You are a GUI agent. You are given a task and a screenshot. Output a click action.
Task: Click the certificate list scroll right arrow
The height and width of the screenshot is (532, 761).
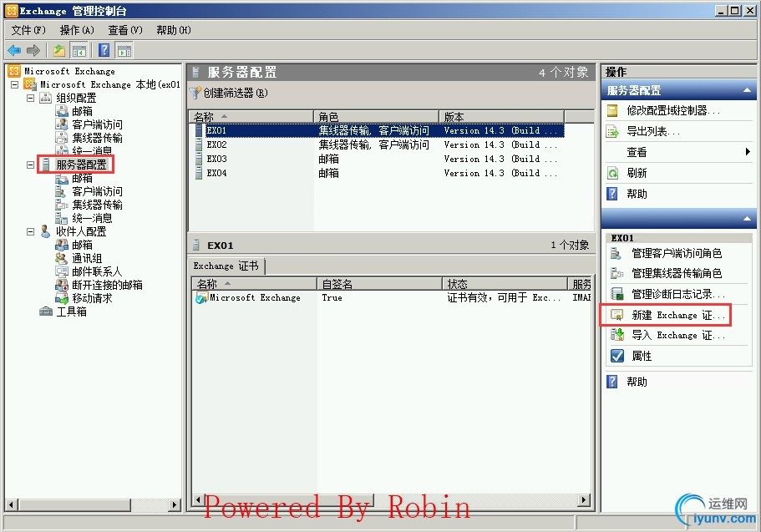[x=585, y=499]
